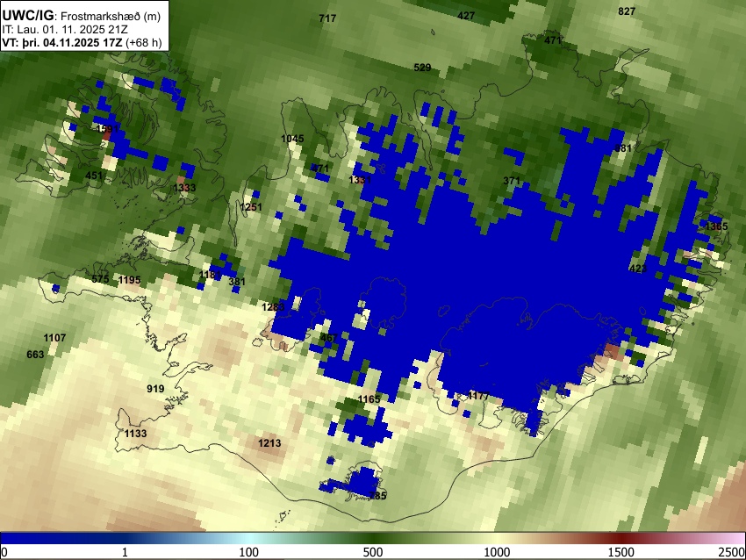Click the map value 1177
This screenshot has height=560, width=746.
click(478, 395)
